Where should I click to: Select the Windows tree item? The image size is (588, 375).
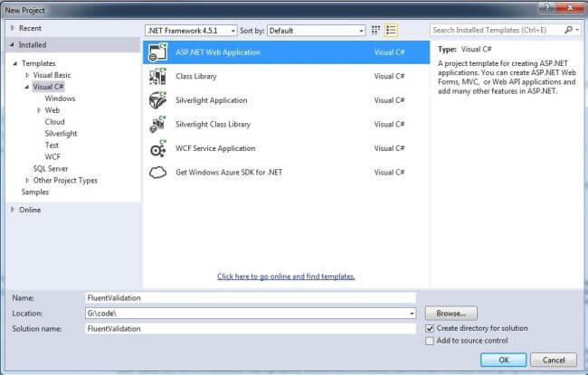(60, 98)
